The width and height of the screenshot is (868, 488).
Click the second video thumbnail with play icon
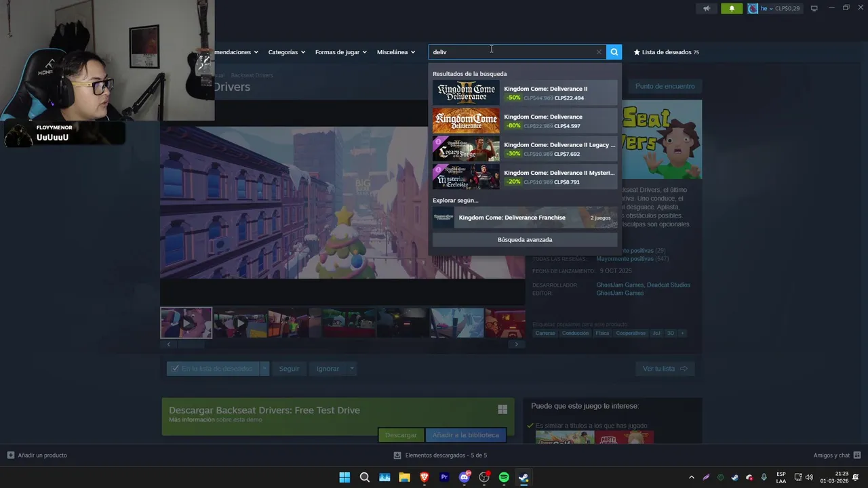pos(240,323)
